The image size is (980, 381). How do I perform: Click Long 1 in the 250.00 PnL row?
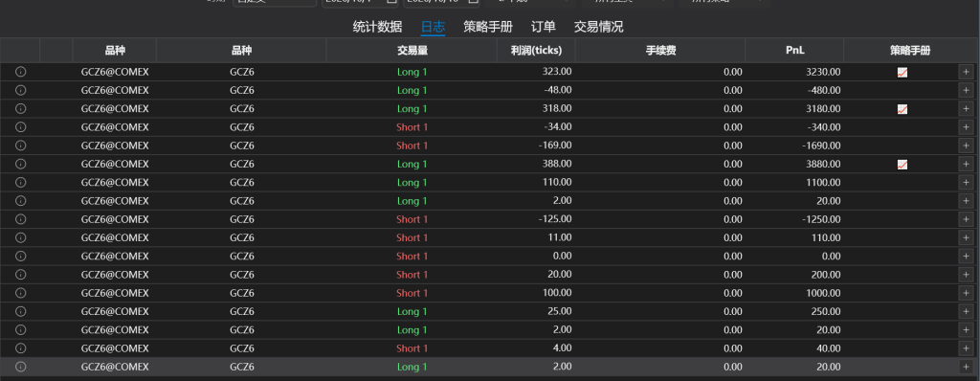pyautogui.click(x=412, y=311)
